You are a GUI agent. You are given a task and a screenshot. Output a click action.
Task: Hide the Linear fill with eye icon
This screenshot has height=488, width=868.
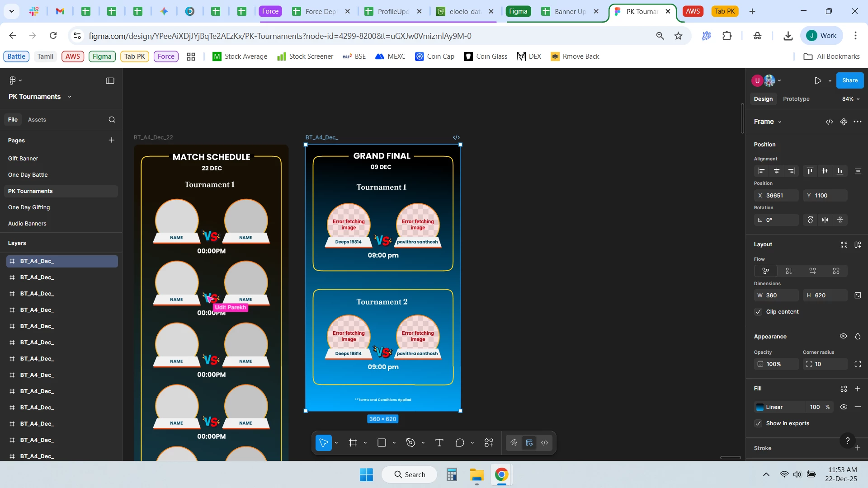(844, 407)
